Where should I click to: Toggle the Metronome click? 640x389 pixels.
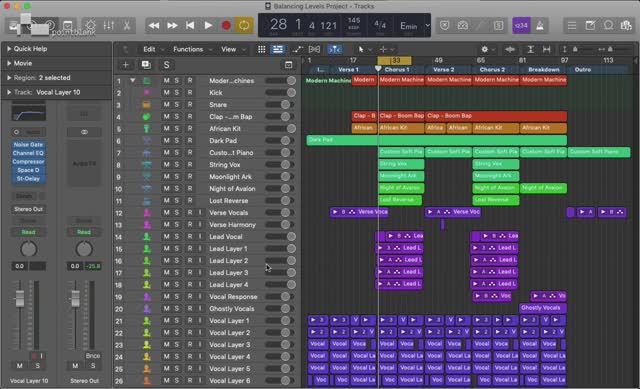click(x=540, y=25)
